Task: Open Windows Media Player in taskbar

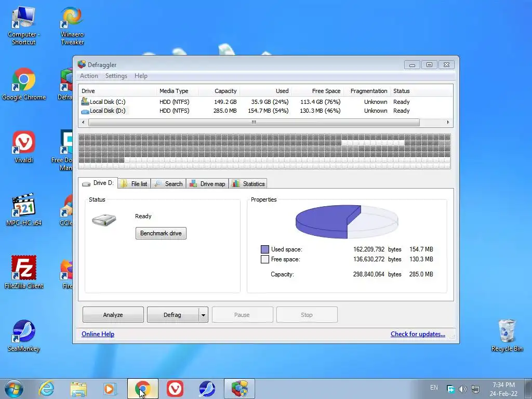Action: (110, 389)
